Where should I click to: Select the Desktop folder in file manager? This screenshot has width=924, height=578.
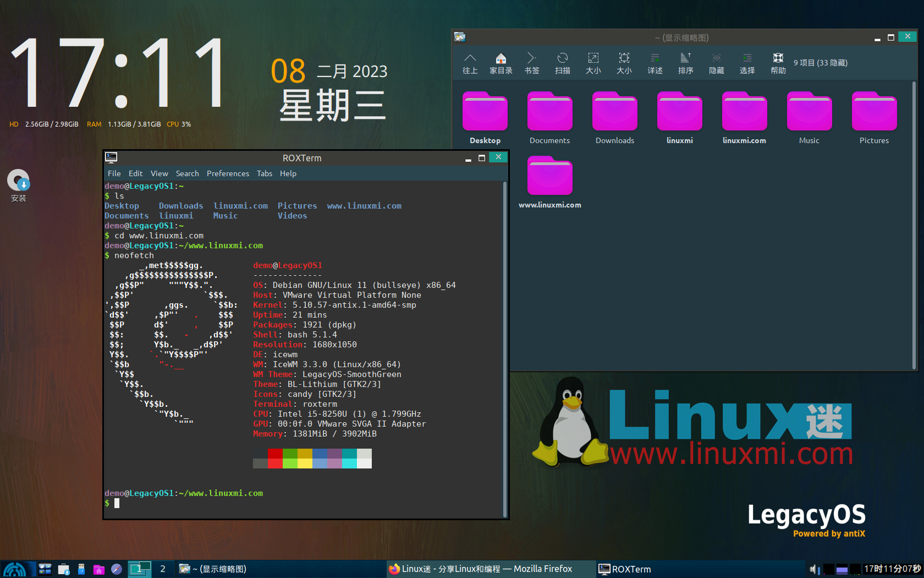click(x=485, y=118)
